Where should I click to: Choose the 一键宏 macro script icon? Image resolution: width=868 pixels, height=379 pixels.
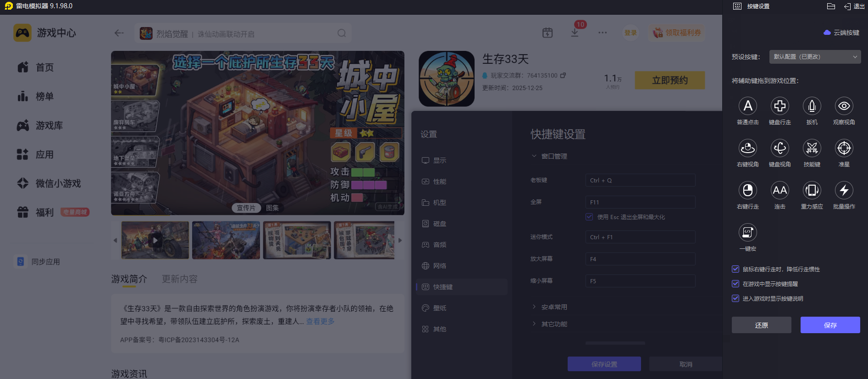pyautogui.click(x=747, y=232)
